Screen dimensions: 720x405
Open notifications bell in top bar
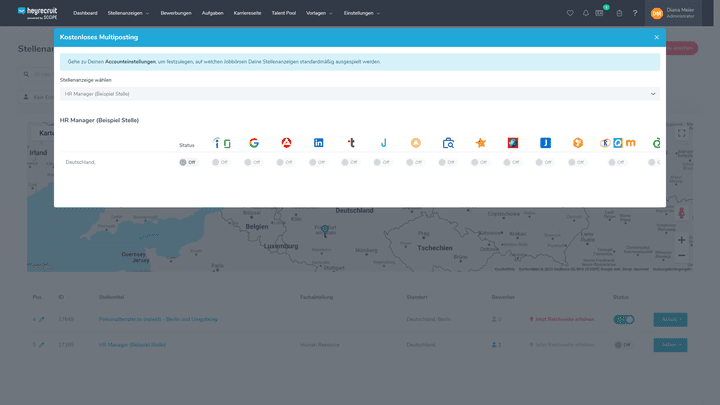[585, 13]
